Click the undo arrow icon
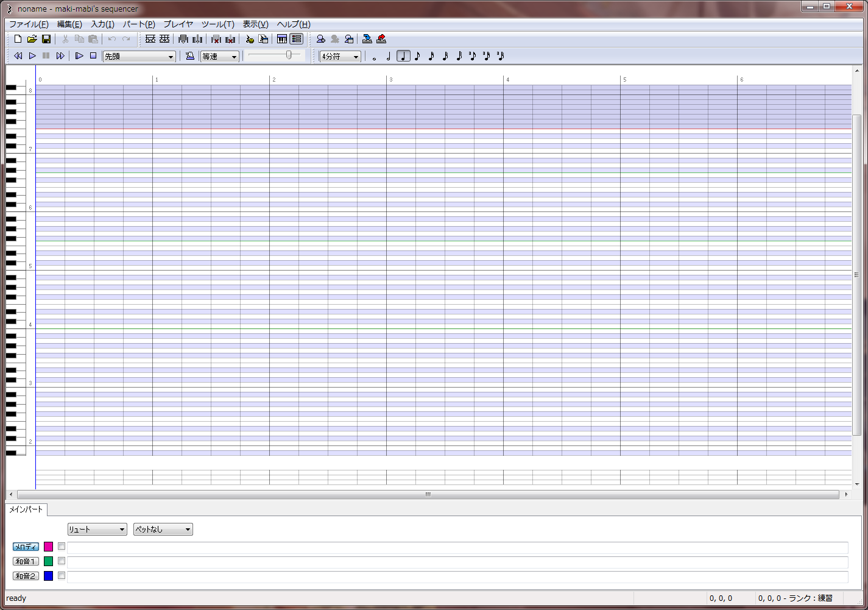The image size is (868, 610). (x=112, y=39)
